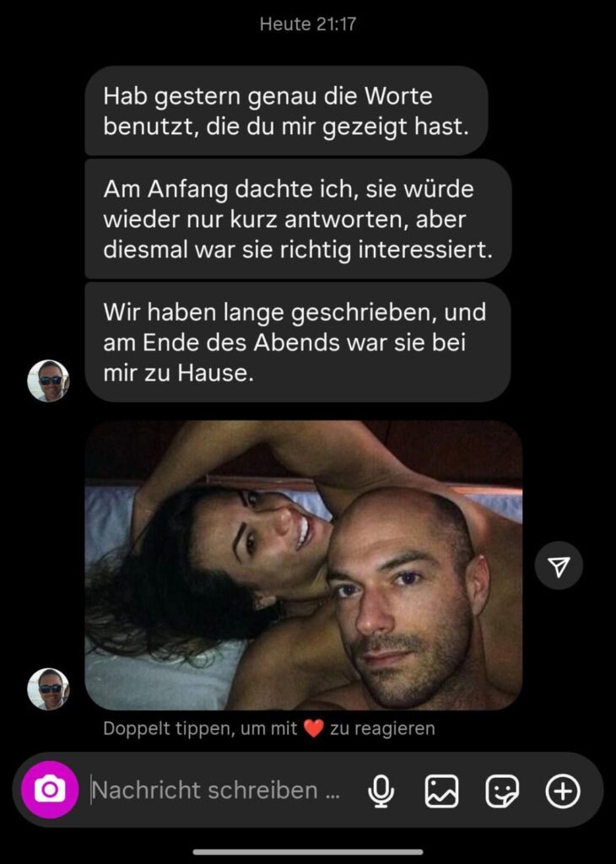Open the photo gallery picker icon
The image size is (616, 864).
(x=441, y=791)
